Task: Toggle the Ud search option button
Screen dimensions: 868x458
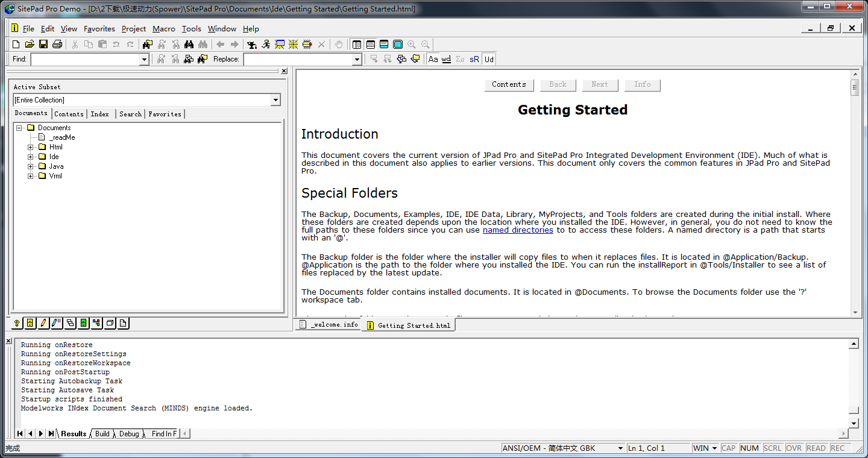Action: tap(489, 59)
